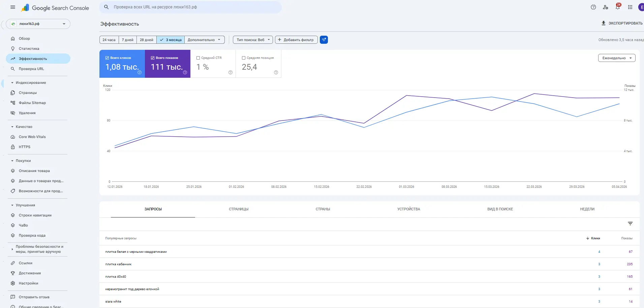Click the URL inspection search field
Viewport: 644px width, 308px height.
[190, 7]
